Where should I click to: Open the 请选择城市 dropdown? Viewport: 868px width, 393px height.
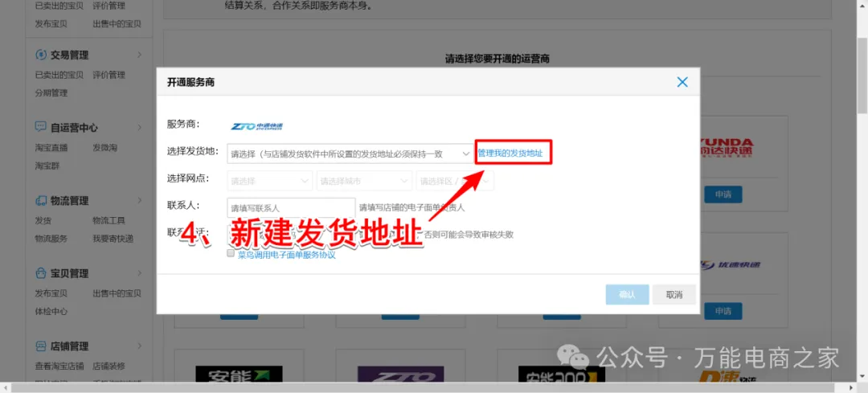point(364,181)
